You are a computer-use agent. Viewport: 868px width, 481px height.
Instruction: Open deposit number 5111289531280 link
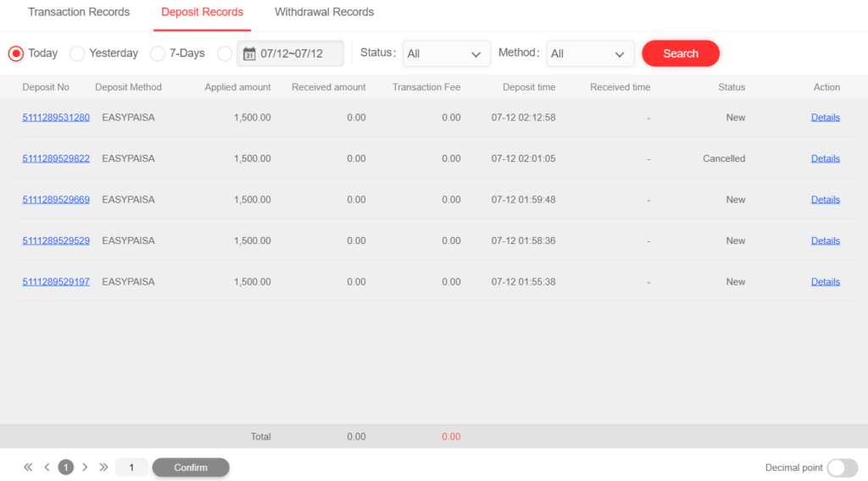point(56,117)
